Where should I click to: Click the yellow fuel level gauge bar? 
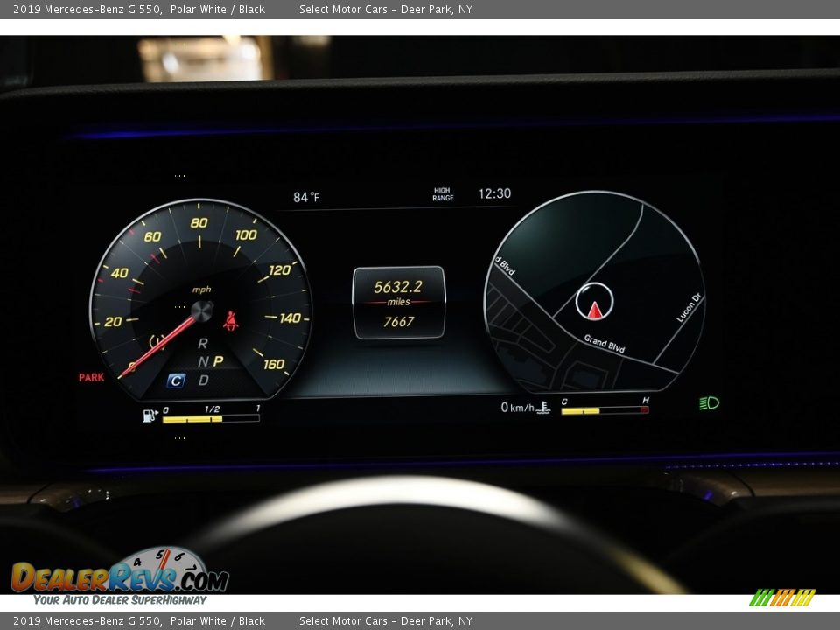[192, 419]
